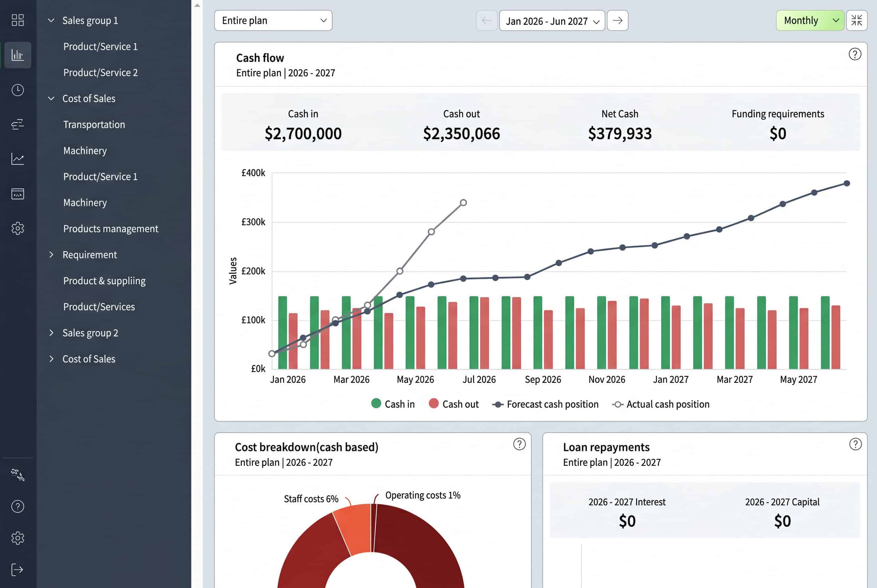Click the Jun 2027 forecast data point
877x588 pixels.
[x=846, y=183]
